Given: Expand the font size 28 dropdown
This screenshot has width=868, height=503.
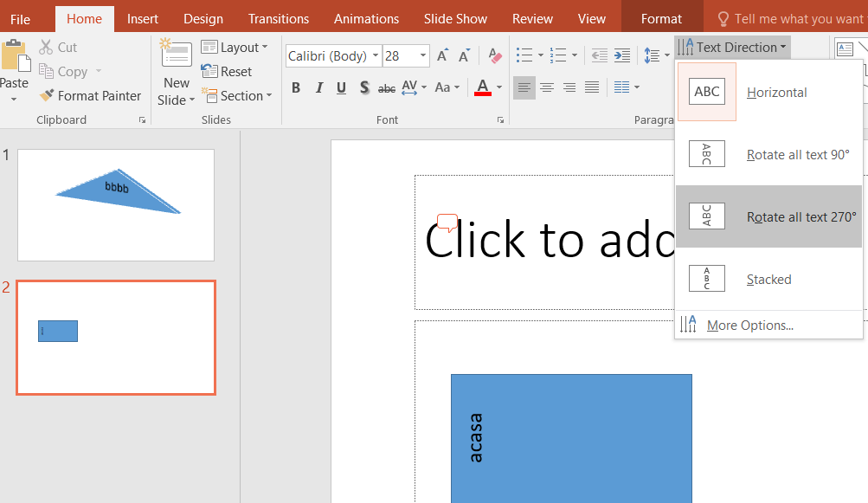Looking at the screenshot, I should [423, 56].
